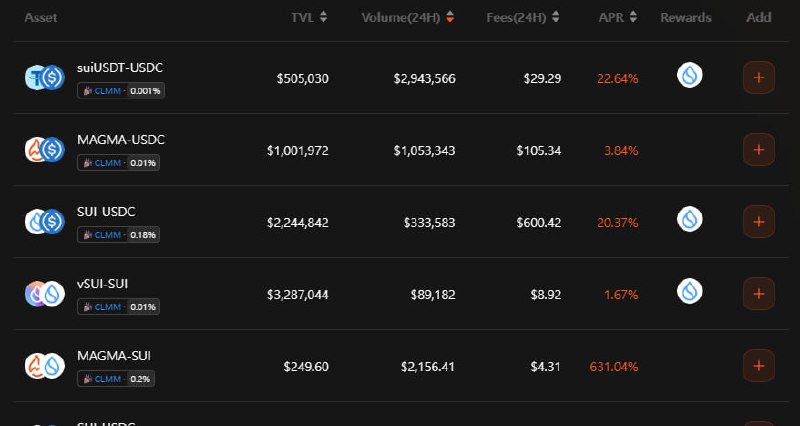Add liquidity to suiUSDT-USDC pool
This screenshot has height=426, width=800.
[x=759, y=78]
